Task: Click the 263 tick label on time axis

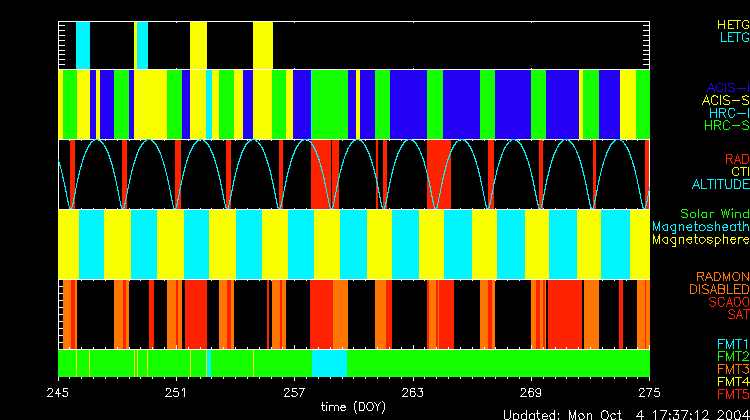Action: (x=412, y=391)
